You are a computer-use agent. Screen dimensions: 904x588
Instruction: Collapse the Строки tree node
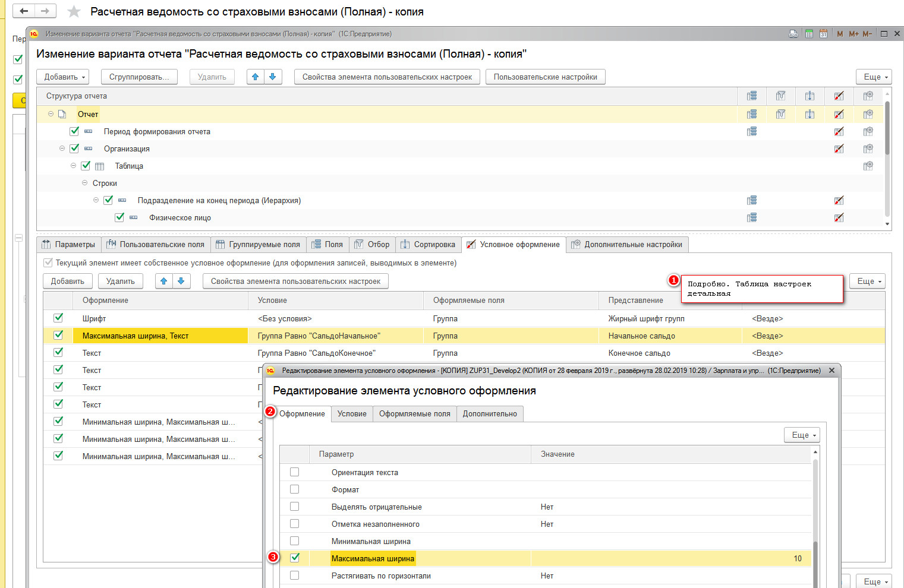(x=84, y=183)
